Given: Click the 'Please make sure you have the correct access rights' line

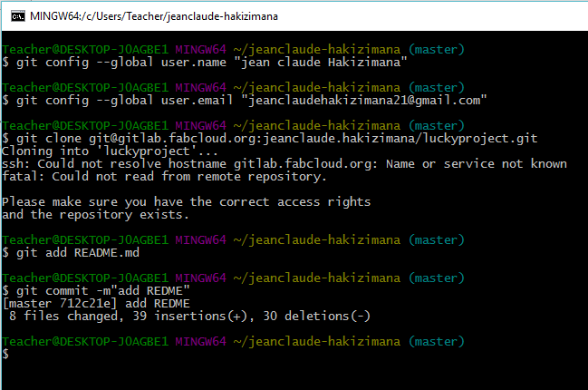Looking at the screenshot, I should (x=186, y=202).
